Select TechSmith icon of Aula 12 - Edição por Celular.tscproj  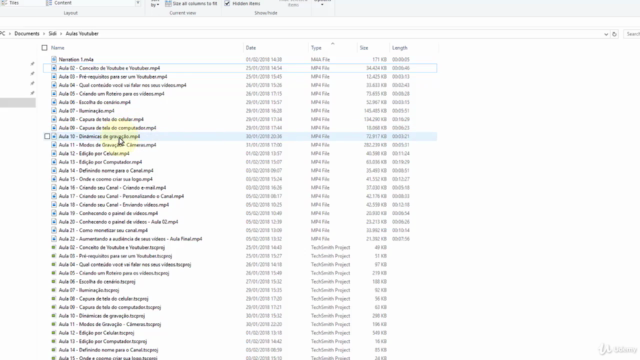(x=54, y=333)
